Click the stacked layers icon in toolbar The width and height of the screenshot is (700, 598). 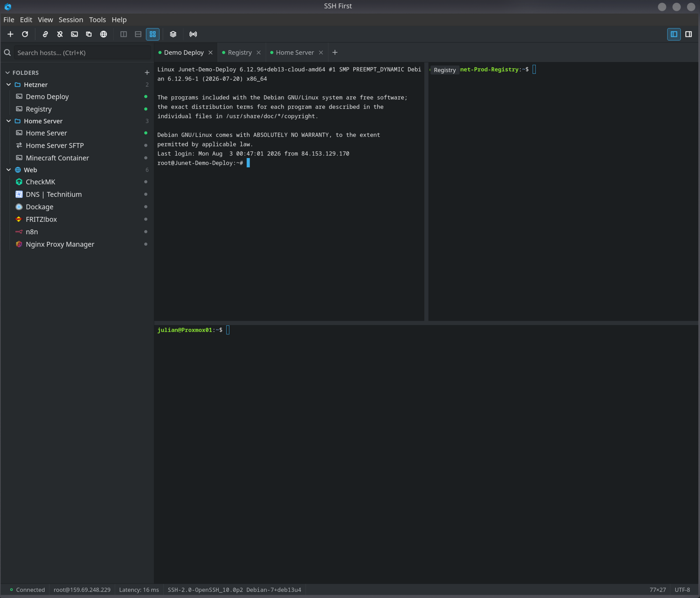click(x=173, y=34)
